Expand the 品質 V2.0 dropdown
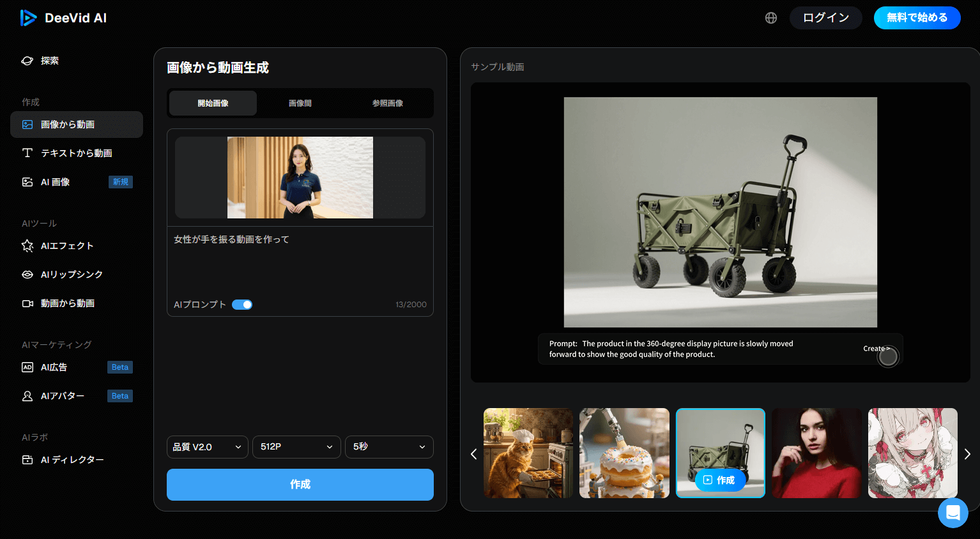The height and width of the screenshot is (539, 980). tap(208, 447)
